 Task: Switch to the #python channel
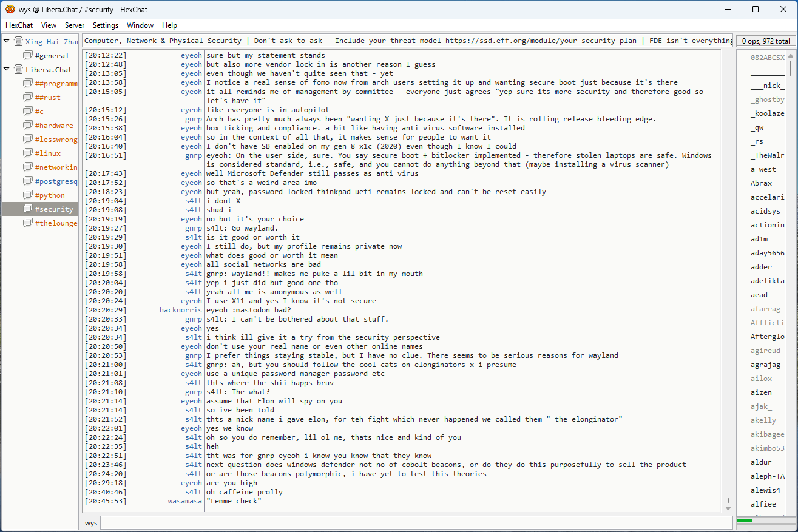pyautogui.click(x=50, y=195)
